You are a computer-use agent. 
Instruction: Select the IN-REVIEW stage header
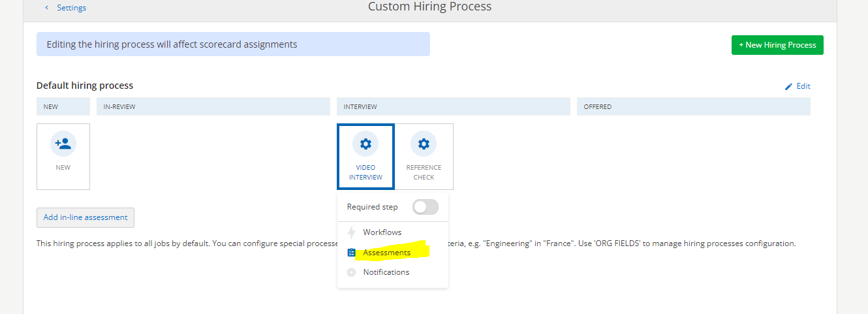click(213, 106)
